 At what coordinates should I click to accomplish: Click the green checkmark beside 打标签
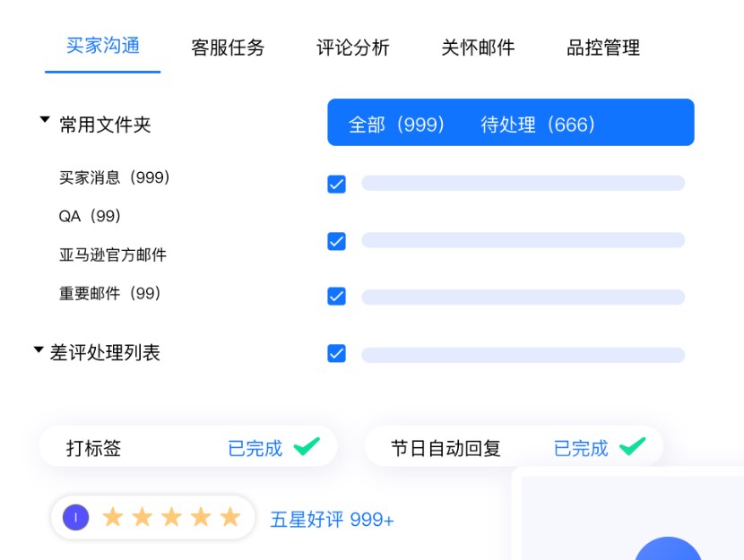tap(307, 446)
